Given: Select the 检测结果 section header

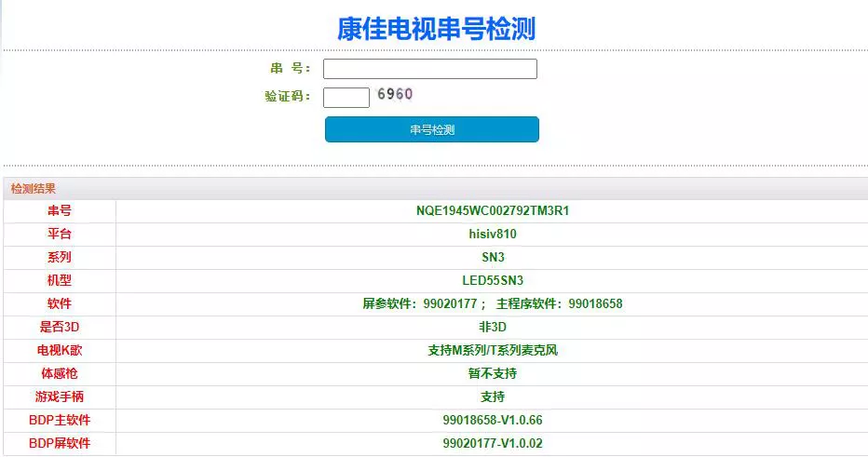Looking at the screenshot, I should [x=34, y=189].
